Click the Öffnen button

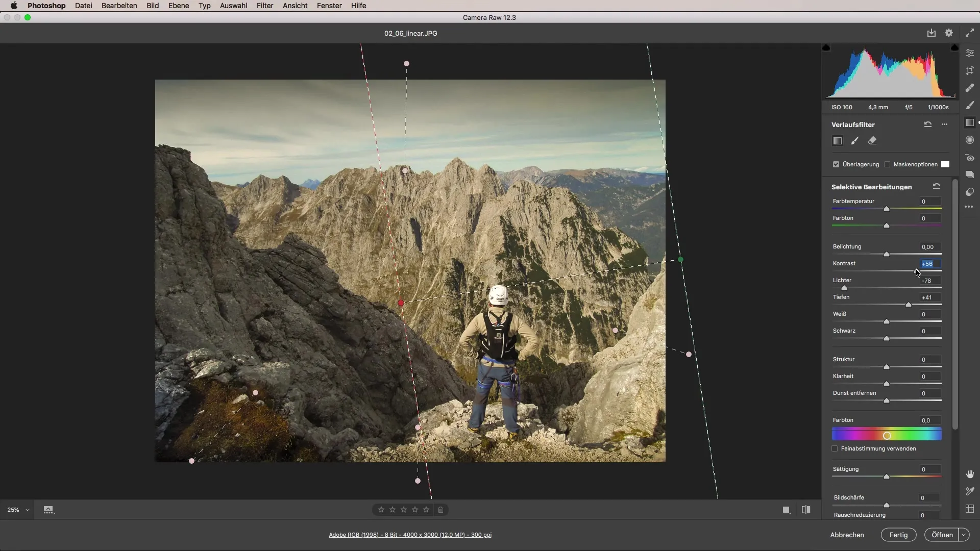(942, 535)
